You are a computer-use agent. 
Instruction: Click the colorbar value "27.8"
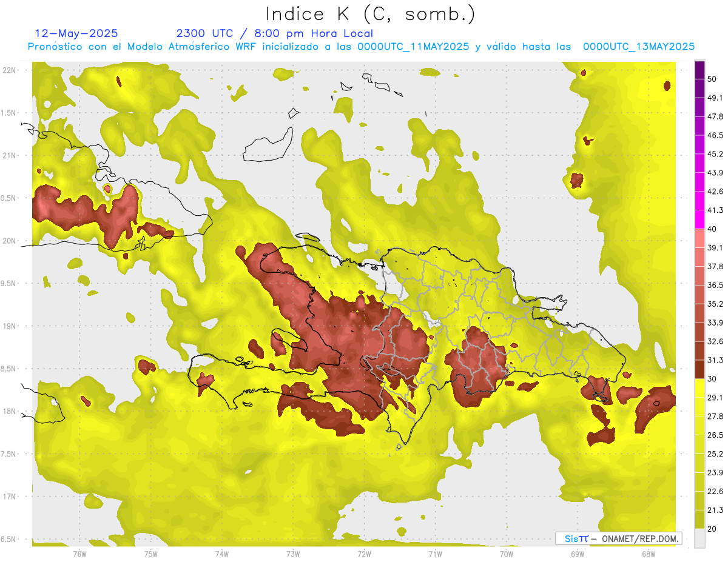click(715, 416)
